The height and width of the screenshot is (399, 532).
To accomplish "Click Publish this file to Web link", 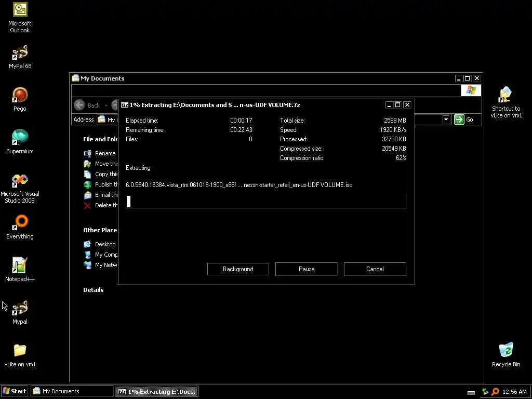I will (x=101, y=184).
